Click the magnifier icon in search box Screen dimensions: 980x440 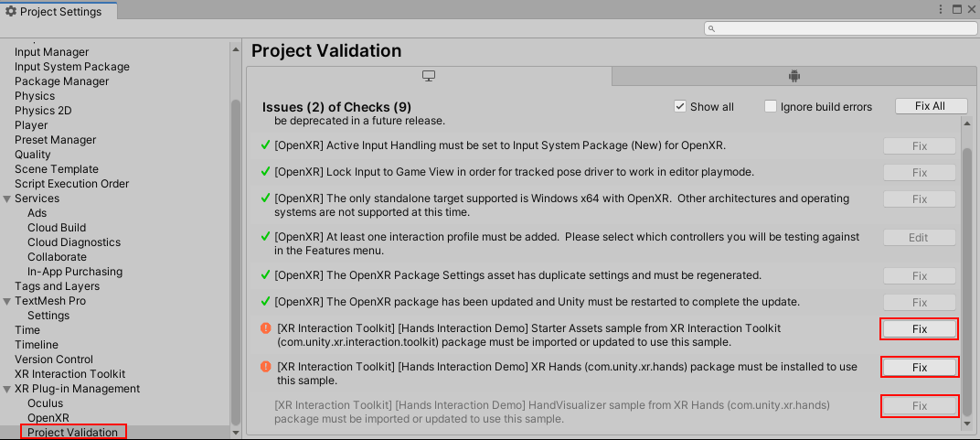click(x=712, y=29)
